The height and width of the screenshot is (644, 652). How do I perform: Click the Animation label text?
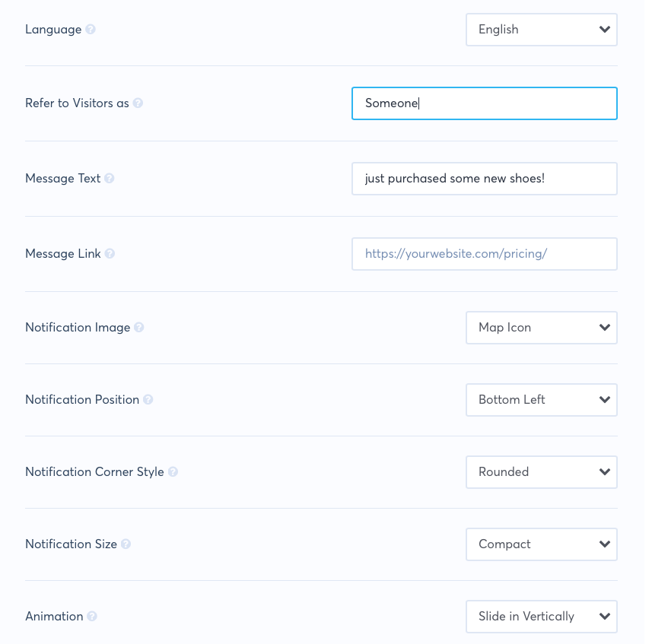point(54,617)
